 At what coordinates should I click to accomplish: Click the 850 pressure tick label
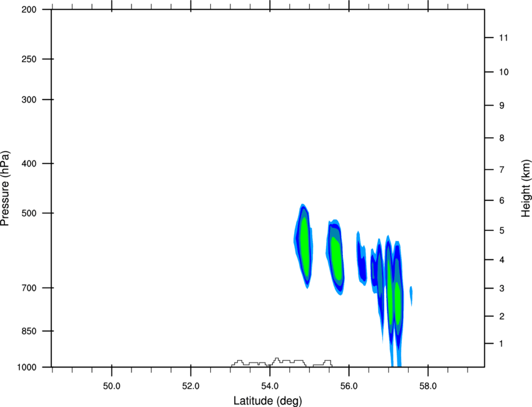29,331
